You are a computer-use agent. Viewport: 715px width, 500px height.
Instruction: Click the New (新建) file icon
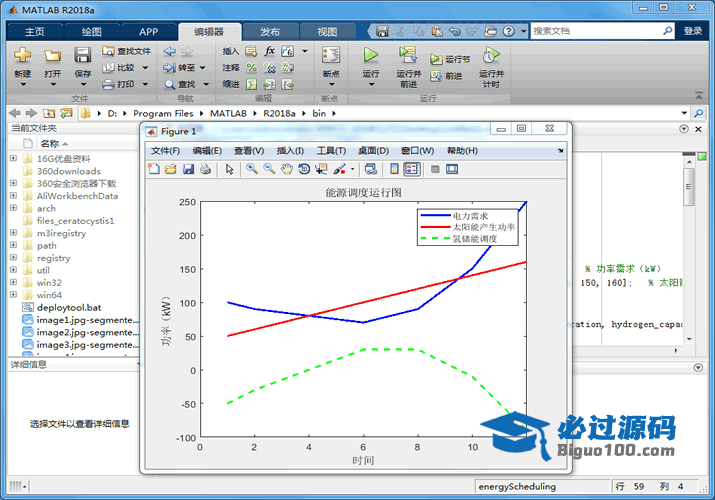[22, 56]
